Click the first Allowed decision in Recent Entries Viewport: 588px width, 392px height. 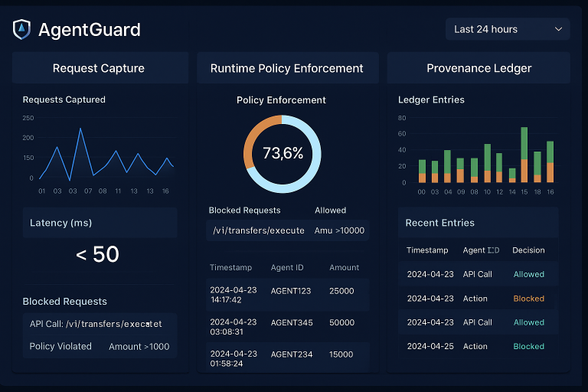pos(528,274)
